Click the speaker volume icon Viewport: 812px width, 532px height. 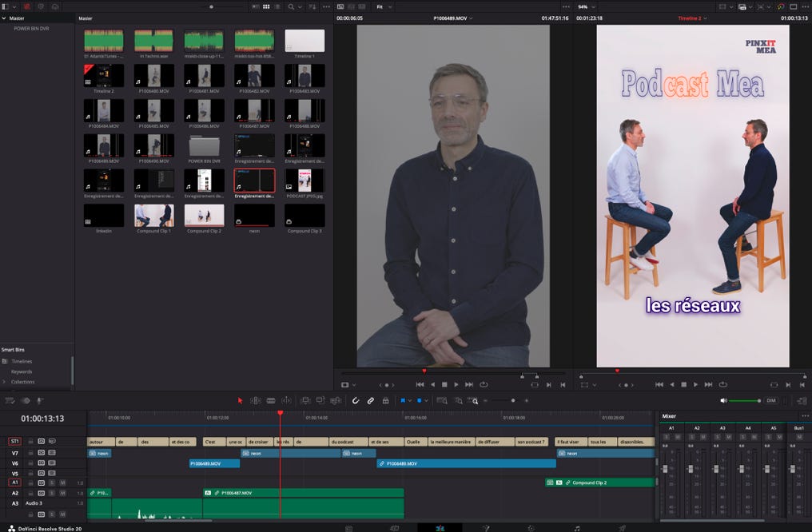(724, 400)
